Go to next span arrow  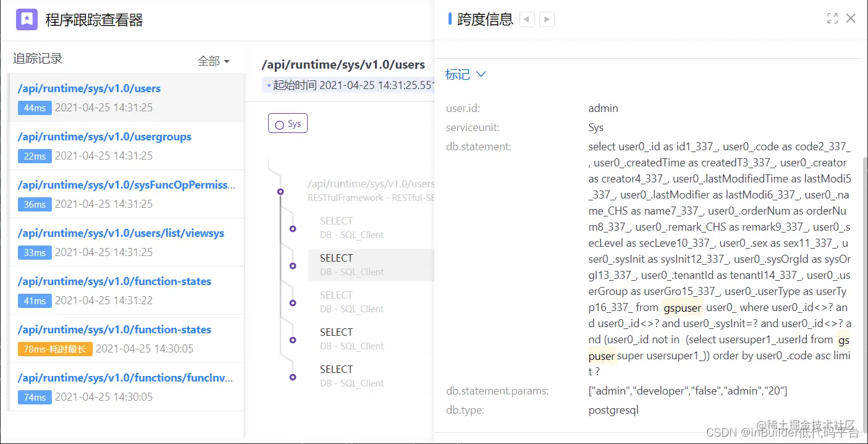click(x=547, y=19)
